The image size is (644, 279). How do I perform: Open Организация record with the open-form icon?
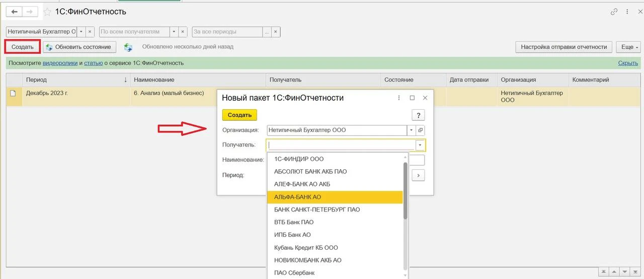[x=421, y=130]
